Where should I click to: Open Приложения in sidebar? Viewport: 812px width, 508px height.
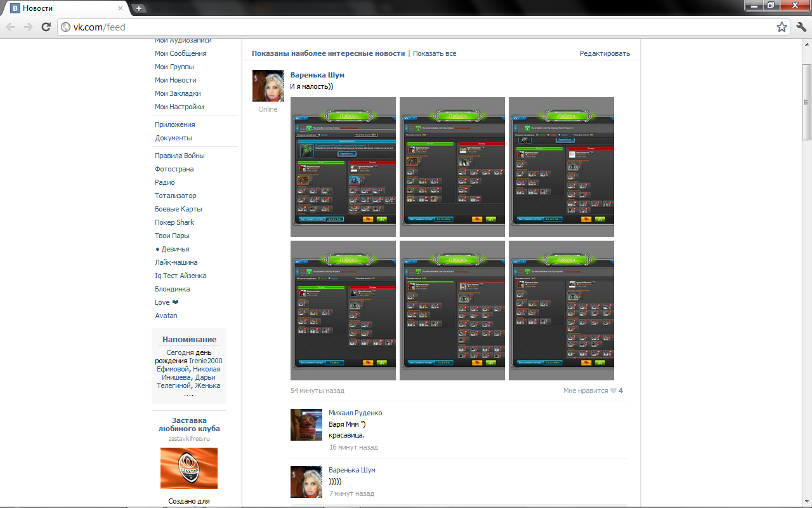(175, 124)
